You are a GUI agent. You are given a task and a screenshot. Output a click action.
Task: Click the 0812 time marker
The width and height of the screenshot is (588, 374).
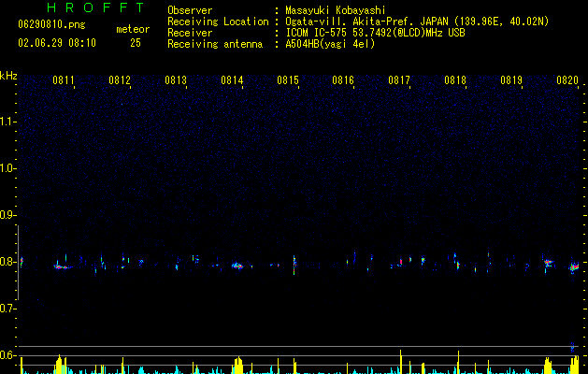(120, 80)
